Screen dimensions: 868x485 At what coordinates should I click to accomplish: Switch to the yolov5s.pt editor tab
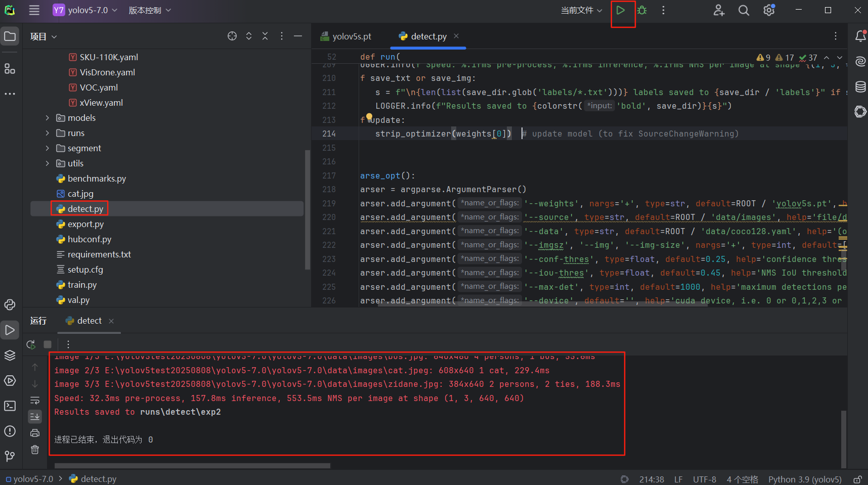[x=346, y=36]
